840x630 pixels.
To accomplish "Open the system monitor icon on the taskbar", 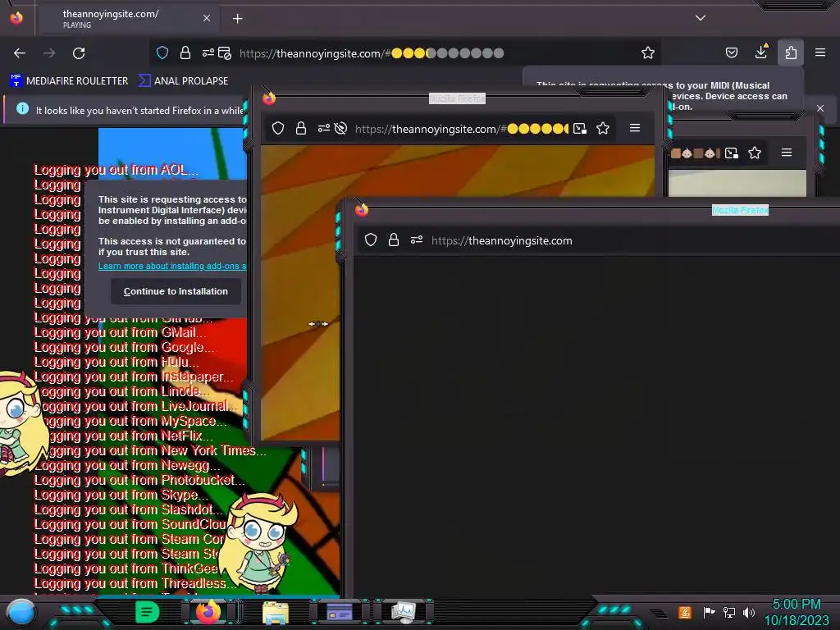I will click(x=404, y=612).
